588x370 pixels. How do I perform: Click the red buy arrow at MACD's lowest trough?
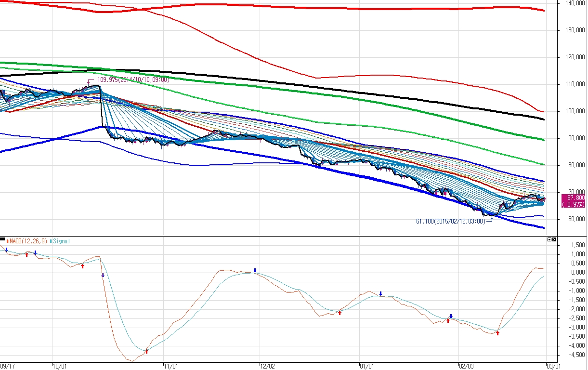click(x=146, y=352)
